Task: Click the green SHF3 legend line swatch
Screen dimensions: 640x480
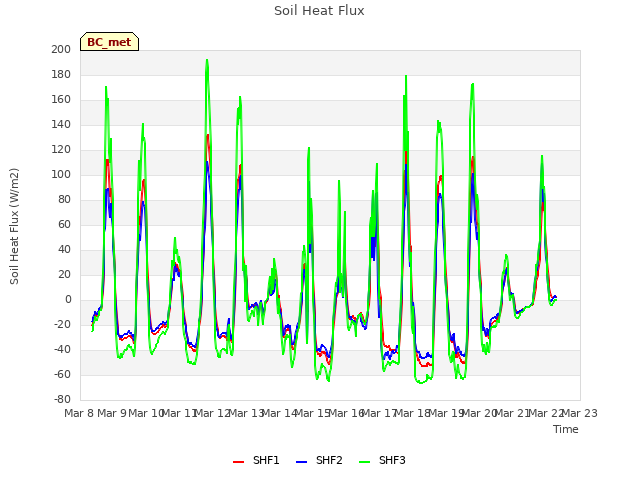Action: pos(364,462)
